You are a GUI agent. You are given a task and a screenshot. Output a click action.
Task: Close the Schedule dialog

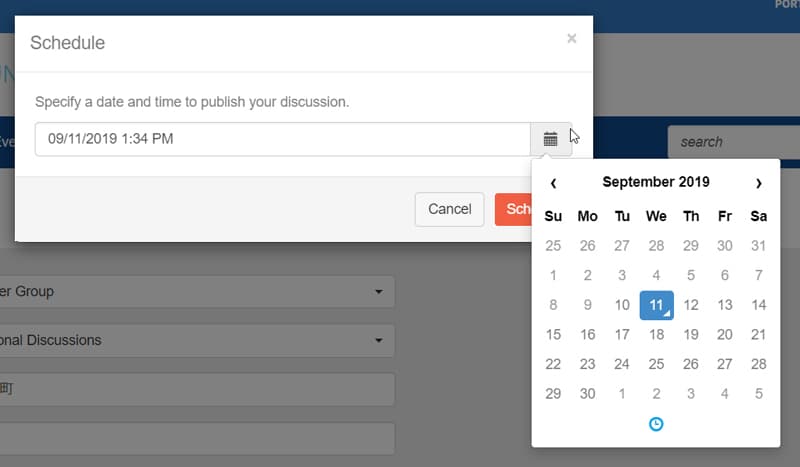pos(571,38)
